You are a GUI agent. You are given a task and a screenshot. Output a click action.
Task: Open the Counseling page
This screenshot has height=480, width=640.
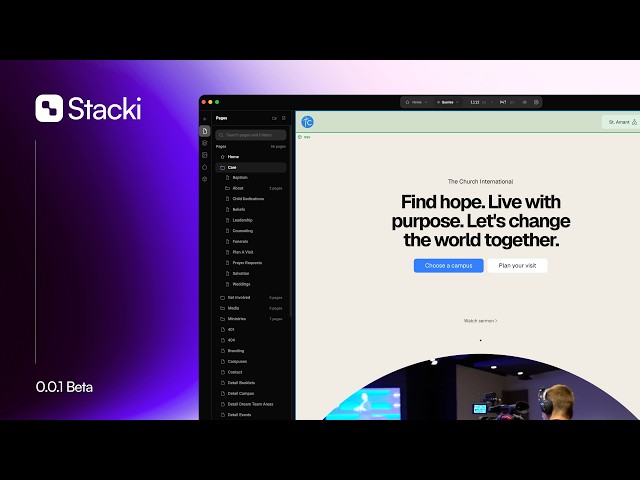[x=253, y=231]
